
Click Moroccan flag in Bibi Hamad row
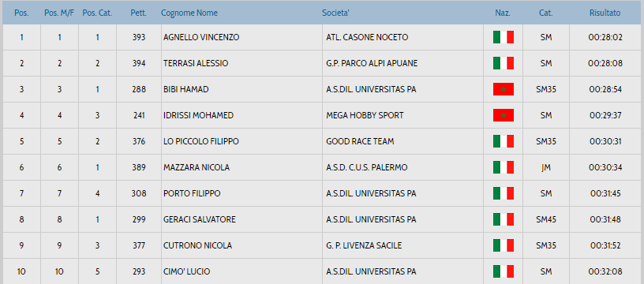click(x=504, y=89)
